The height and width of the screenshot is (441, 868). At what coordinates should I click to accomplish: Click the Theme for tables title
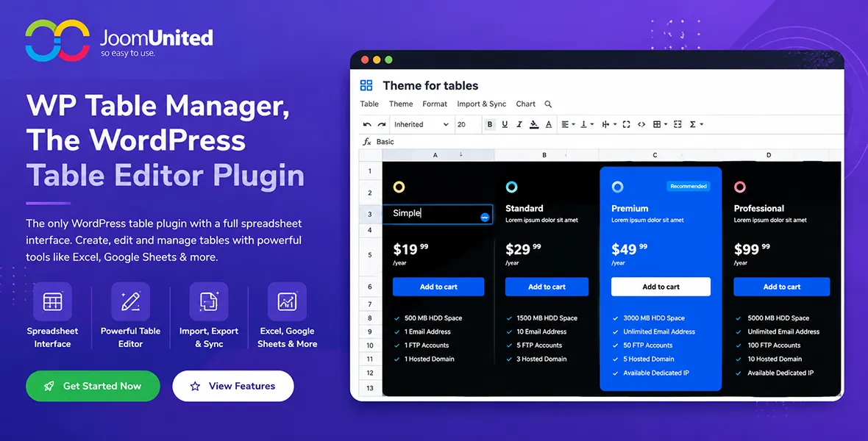point(430,86)
